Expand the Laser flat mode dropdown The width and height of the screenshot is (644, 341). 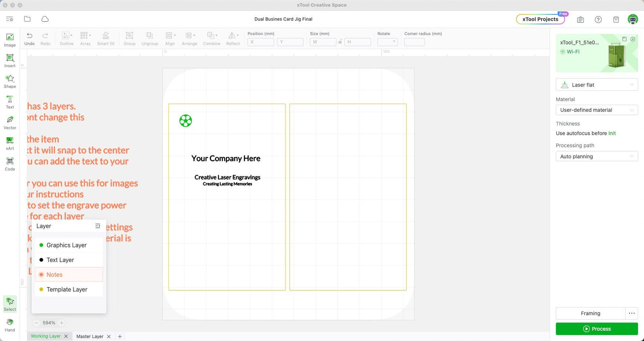point(596,85)
